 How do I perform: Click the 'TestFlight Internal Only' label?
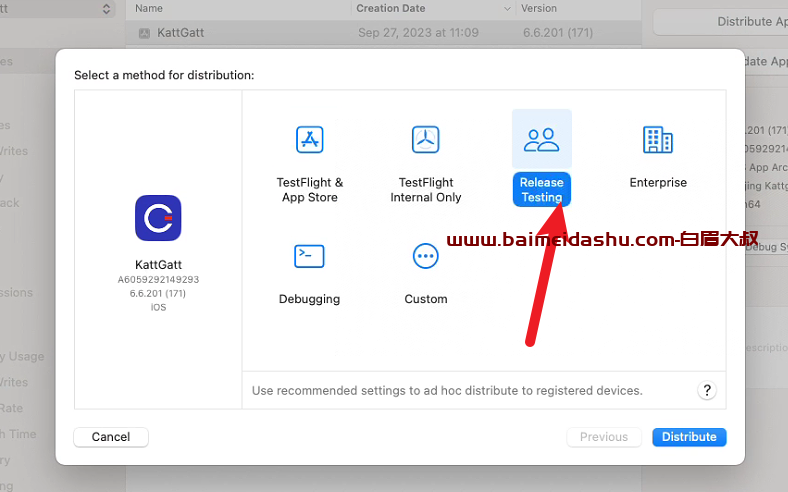(x=426, y=189)
